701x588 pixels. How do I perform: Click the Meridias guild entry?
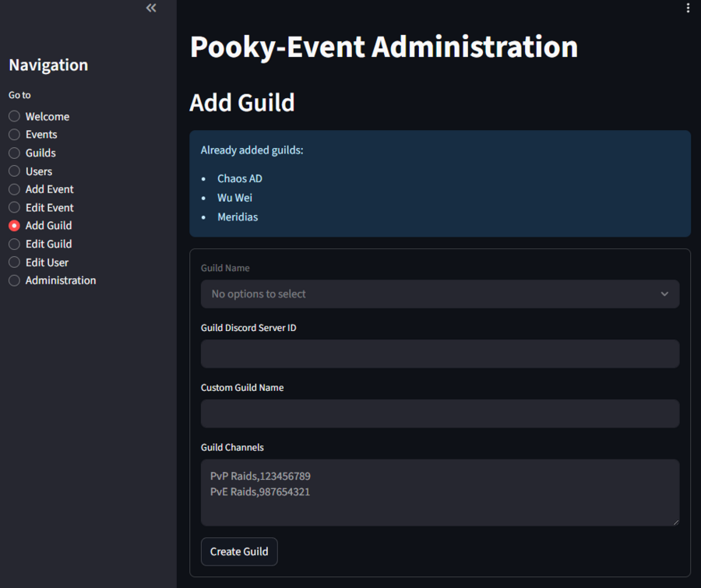238,217
